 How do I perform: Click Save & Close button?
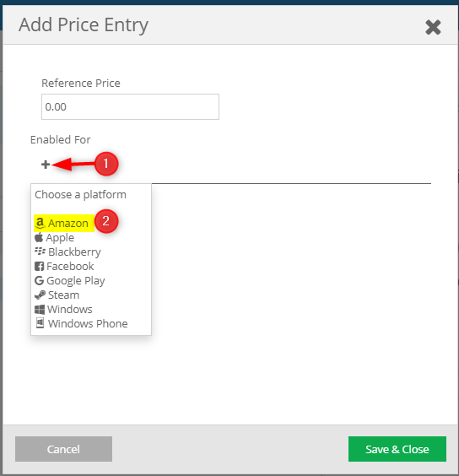click(x=397, y=449)
